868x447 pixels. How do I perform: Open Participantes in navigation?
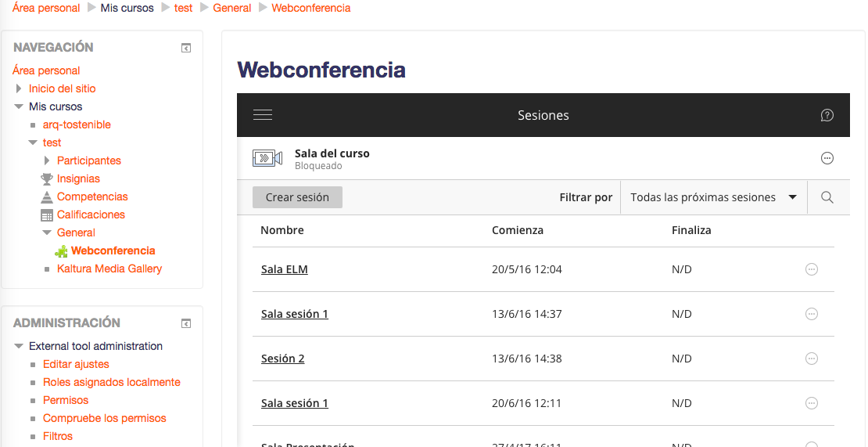88,160
